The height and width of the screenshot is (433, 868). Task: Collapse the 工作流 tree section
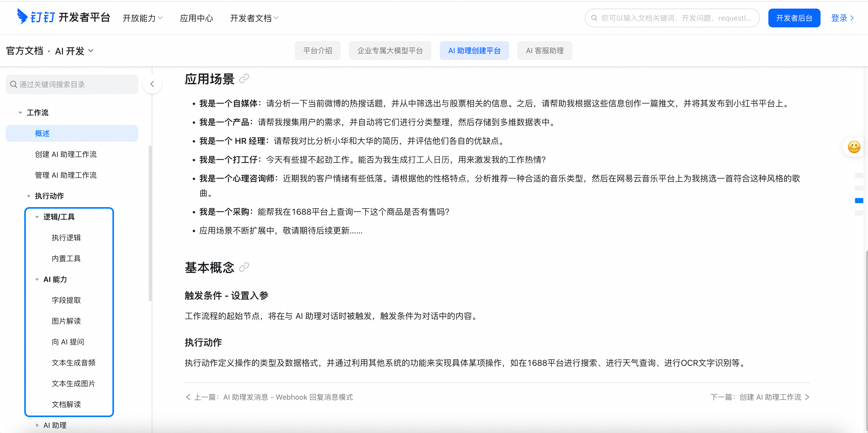(x=20, y=113)
